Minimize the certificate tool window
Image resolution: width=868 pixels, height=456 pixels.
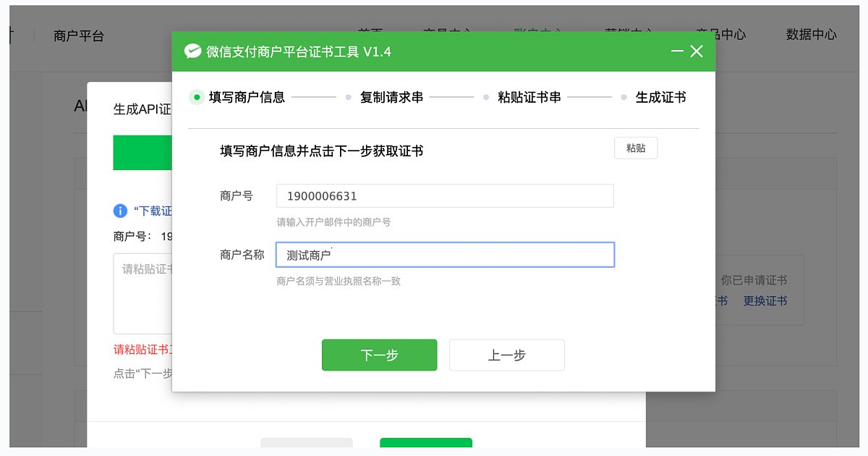coord(677,51)
